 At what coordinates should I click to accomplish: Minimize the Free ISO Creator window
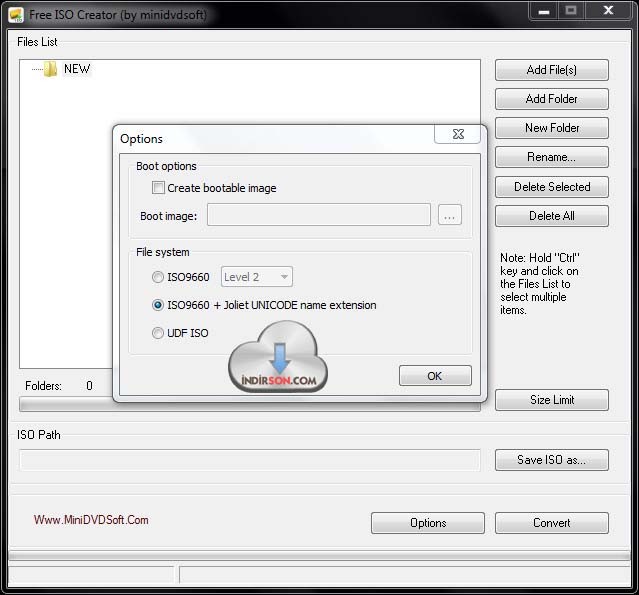[x=544, y=11]
